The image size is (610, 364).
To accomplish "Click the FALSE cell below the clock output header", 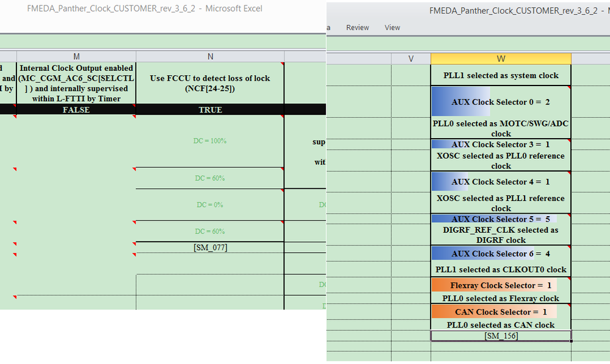I will pos(76,110).
